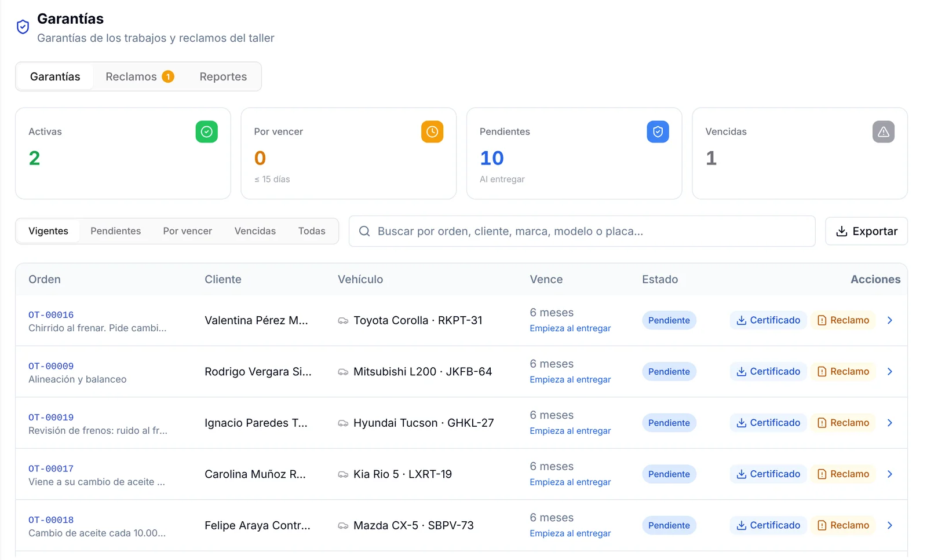Click the blue shield icon on Pendientes card
The height and width of the screenshot is (560, 927).
tap(658, 131)
